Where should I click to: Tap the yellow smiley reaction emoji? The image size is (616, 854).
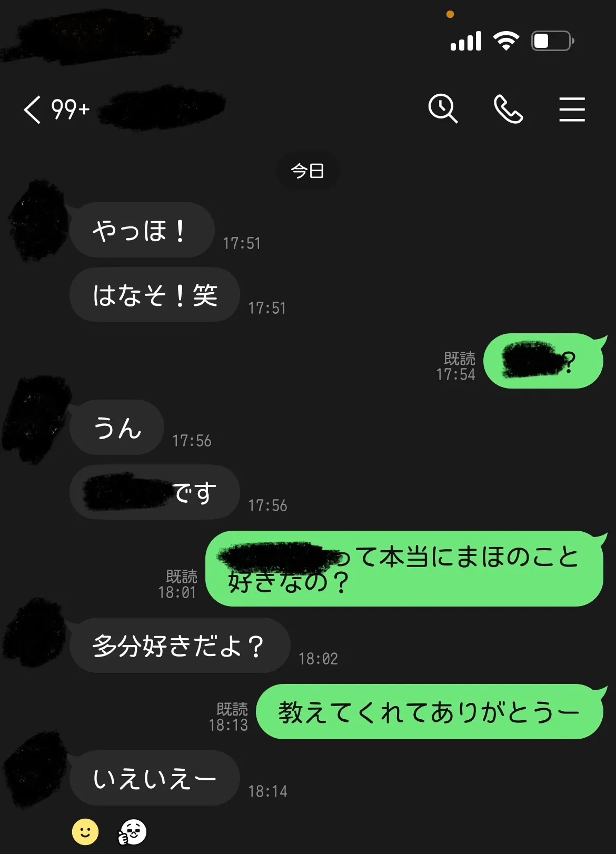[x=85, y=832]
